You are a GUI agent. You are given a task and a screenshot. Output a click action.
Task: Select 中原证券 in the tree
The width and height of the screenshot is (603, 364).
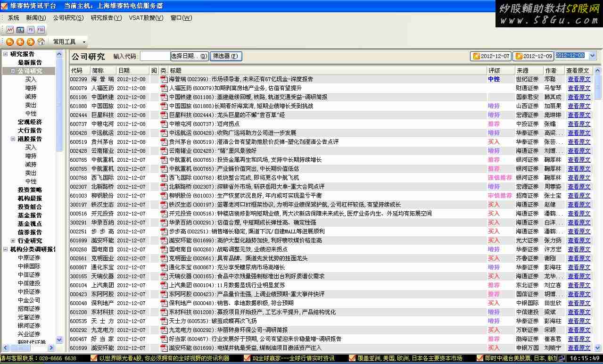tap(29, 258)
